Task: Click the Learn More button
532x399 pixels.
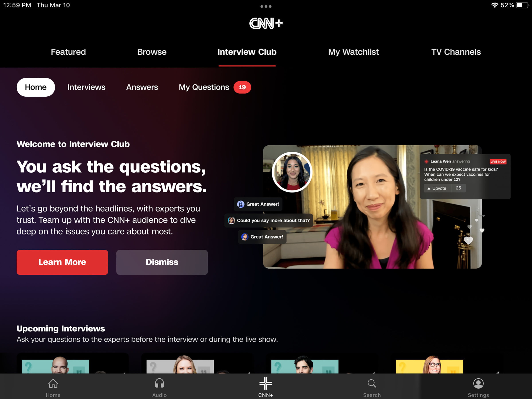Action: point(62,262)
